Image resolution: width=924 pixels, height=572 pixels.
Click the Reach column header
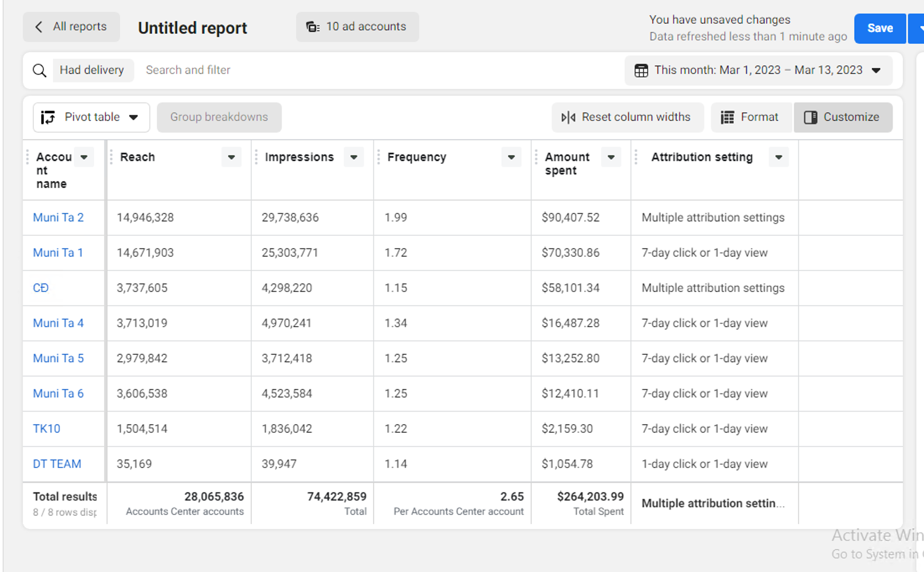tap(138, 157)
